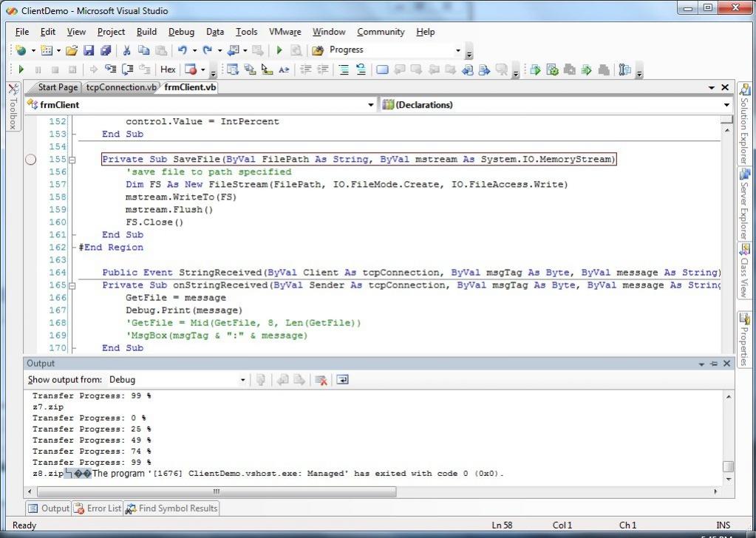Open the (Declarations) member dropdown

tap(726, 105)
